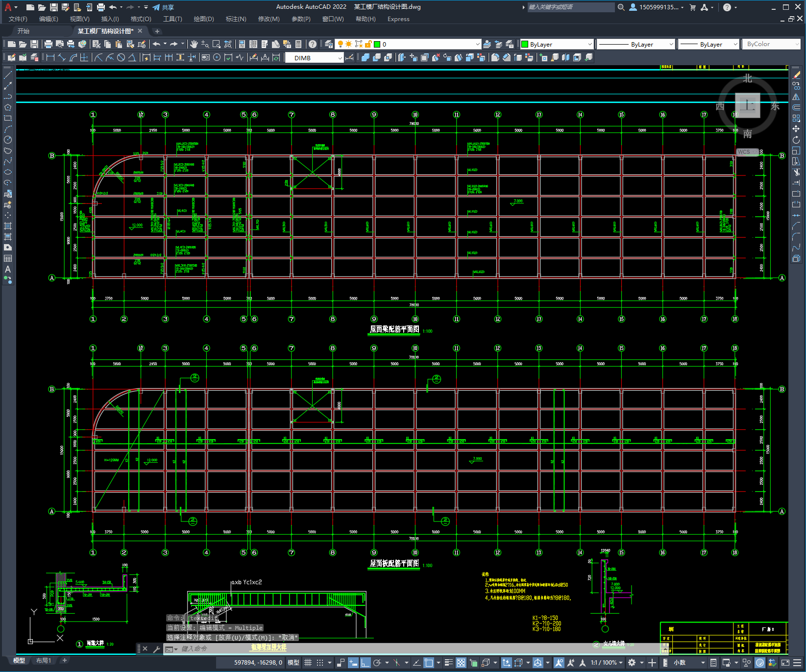Click the green ByLayer color swatch box

point(525,44)
